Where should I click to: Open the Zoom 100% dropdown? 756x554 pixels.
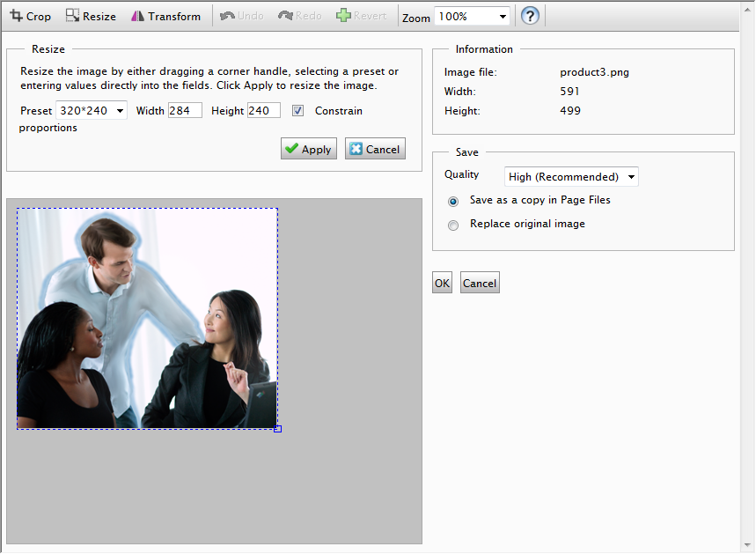(472, 17)
